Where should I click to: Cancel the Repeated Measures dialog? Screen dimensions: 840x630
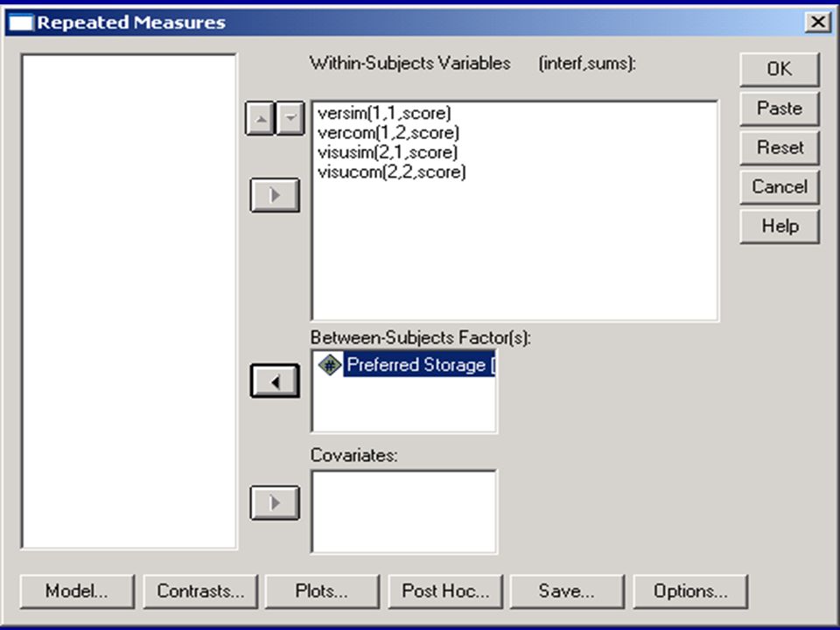780,186
